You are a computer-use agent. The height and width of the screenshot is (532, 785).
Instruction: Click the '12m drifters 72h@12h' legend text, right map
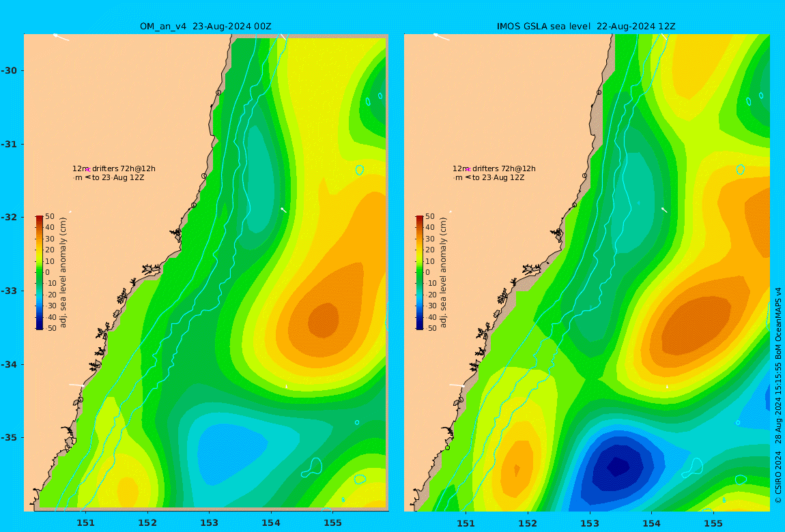[494, 168]
